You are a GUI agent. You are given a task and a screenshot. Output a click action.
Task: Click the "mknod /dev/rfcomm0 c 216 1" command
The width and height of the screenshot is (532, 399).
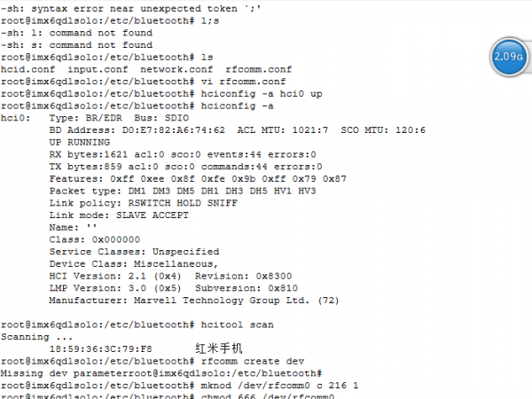281,386
